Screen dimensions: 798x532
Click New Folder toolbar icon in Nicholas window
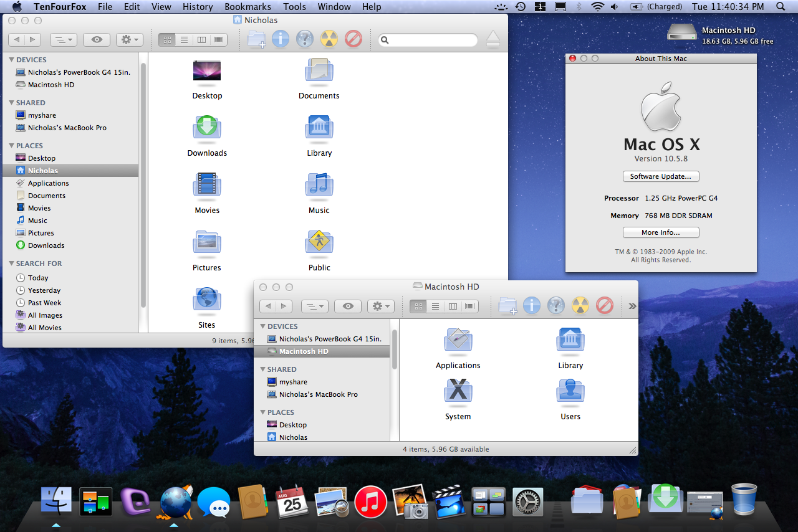point(256,39)
